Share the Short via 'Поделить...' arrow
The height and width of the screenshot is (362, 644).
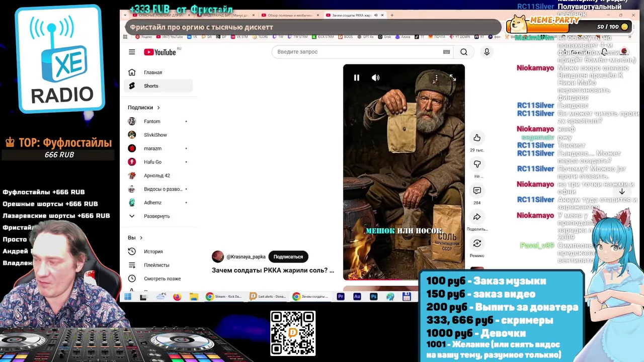pos(477,217)
